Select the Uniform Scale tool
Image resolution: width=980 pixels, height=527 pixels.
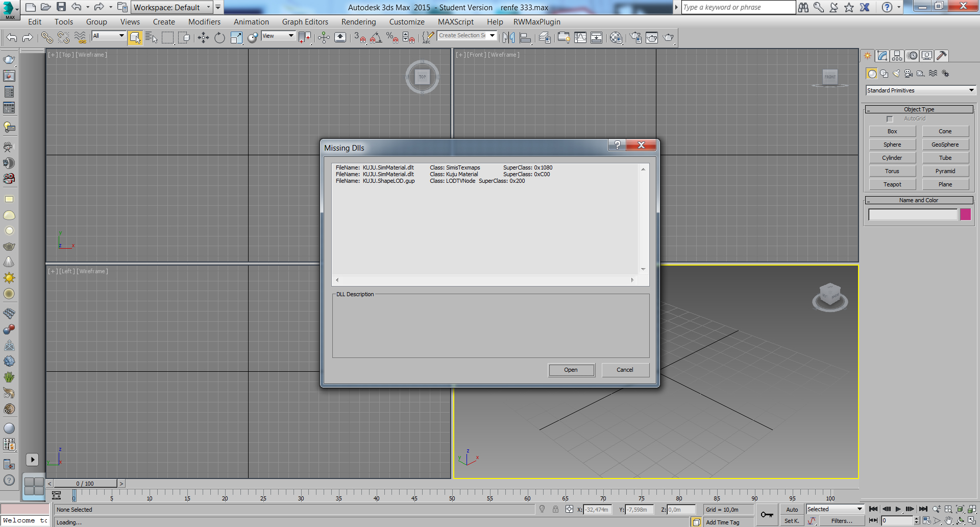236,37
